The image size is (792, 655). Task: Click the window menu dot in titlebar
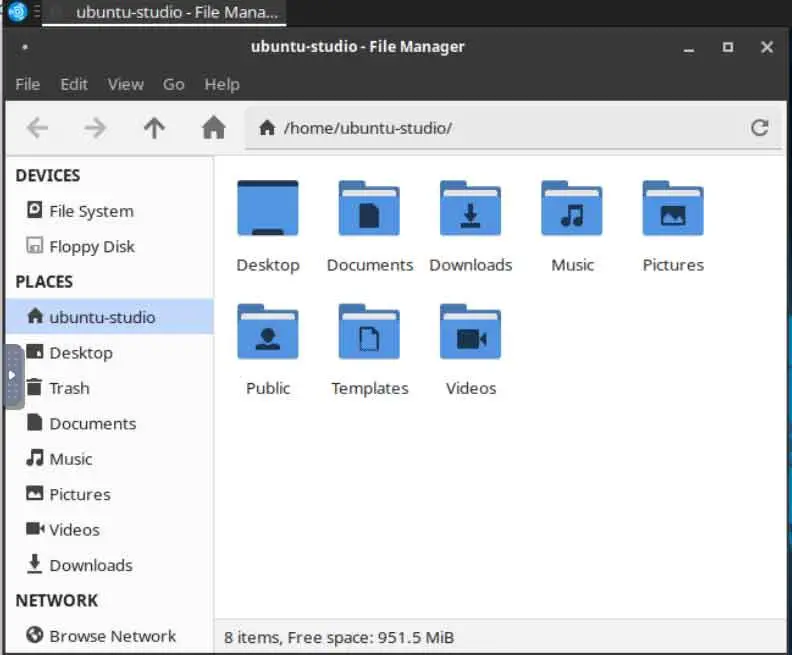point(25,47)
